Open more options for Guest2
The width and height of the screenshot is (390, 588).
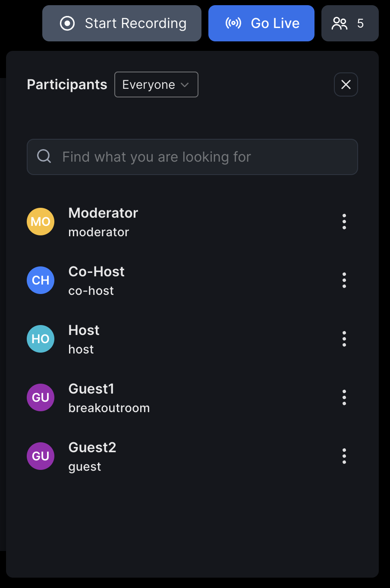point(344,456)
